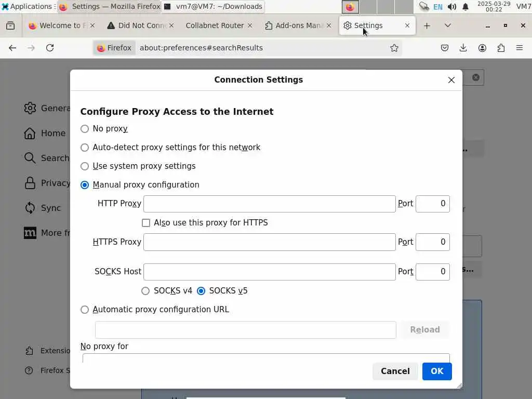Open the Downloads toolbar icon

(x=463, y=48)
